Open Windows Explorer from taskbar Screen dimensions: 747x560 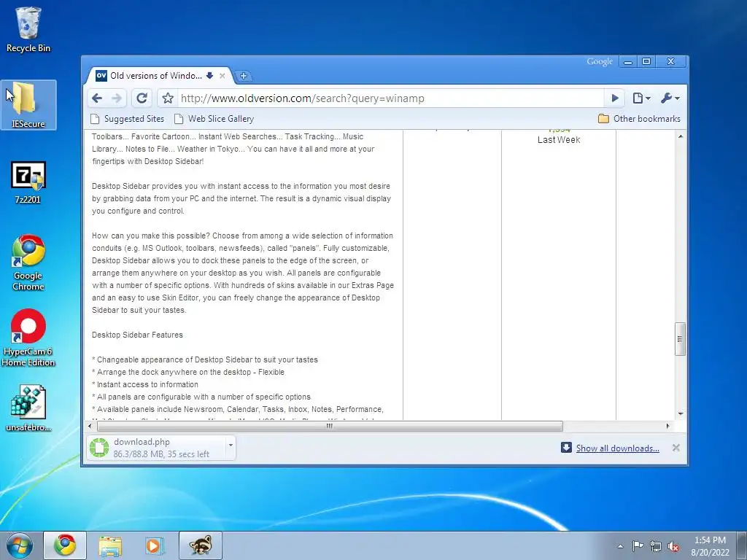point(110,545)
